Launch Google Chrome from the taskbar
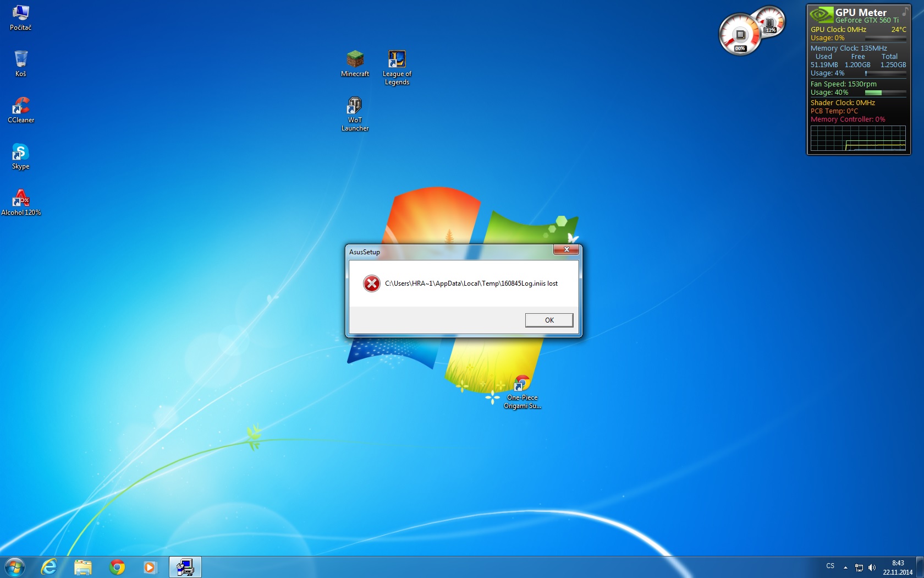The height and width of the screenshot is (578, 924). pos(117,567)
